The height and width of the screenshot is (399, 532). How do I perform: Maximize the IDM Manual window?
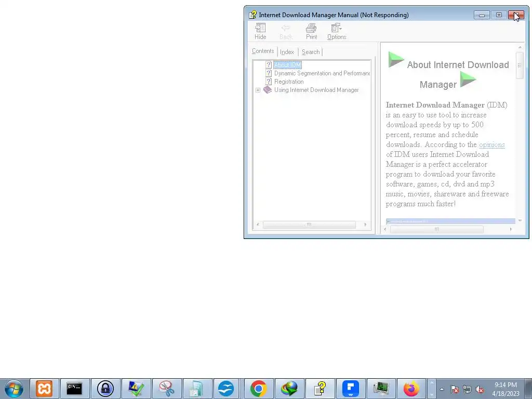(499, 15)
